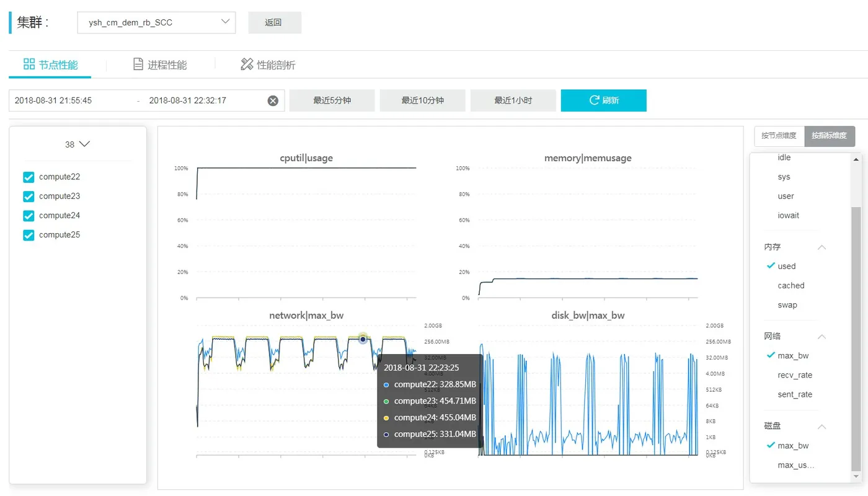
Task: Select the recv_rate network metric
Action: point(795,374)
